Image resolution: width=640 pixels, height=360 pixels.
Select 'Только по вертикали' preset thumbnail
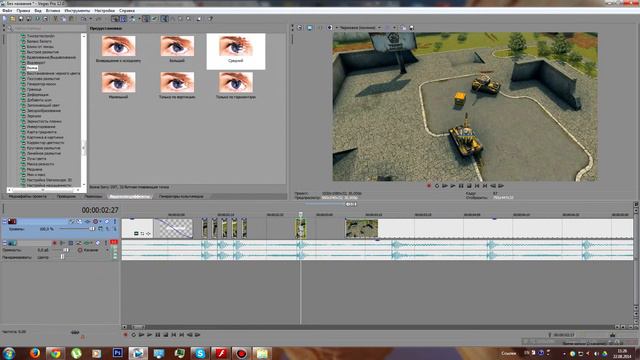click(x=177, y=82)
